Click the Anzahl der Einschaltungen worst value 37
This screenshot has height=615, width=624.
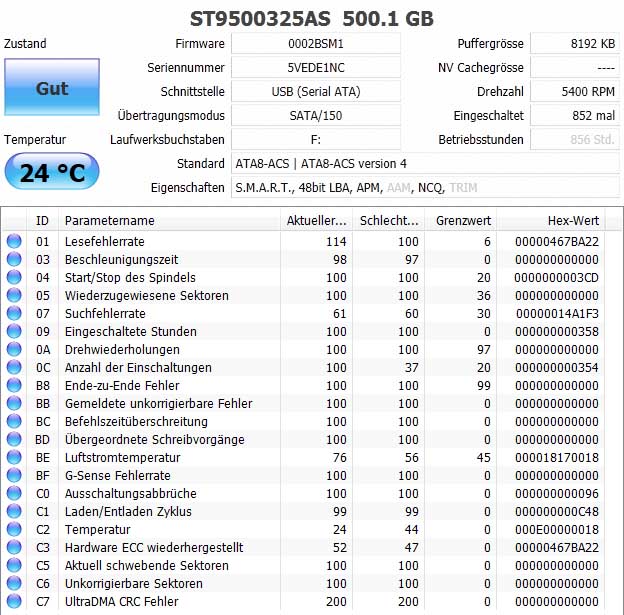[x=411, y=367]
